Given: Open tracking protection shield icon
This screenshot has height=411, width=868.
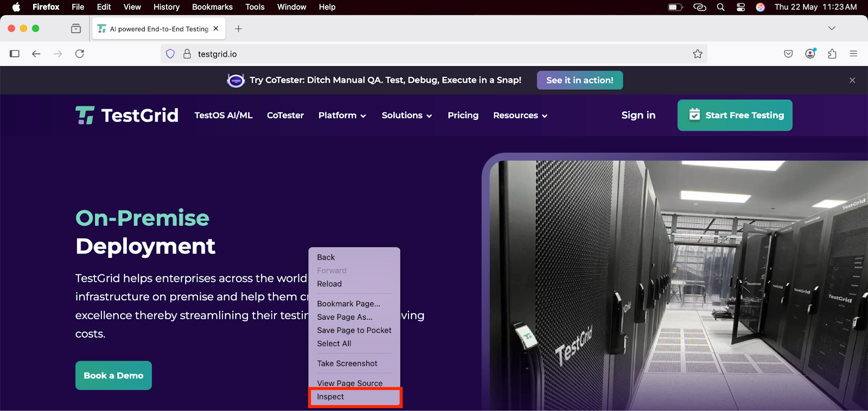Looking at the screenshot, I should coord(170,54).
